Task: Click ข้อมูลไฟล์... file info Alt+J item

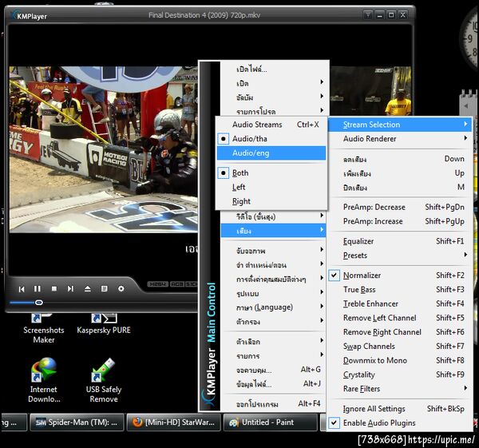Action: click(273, 384)
